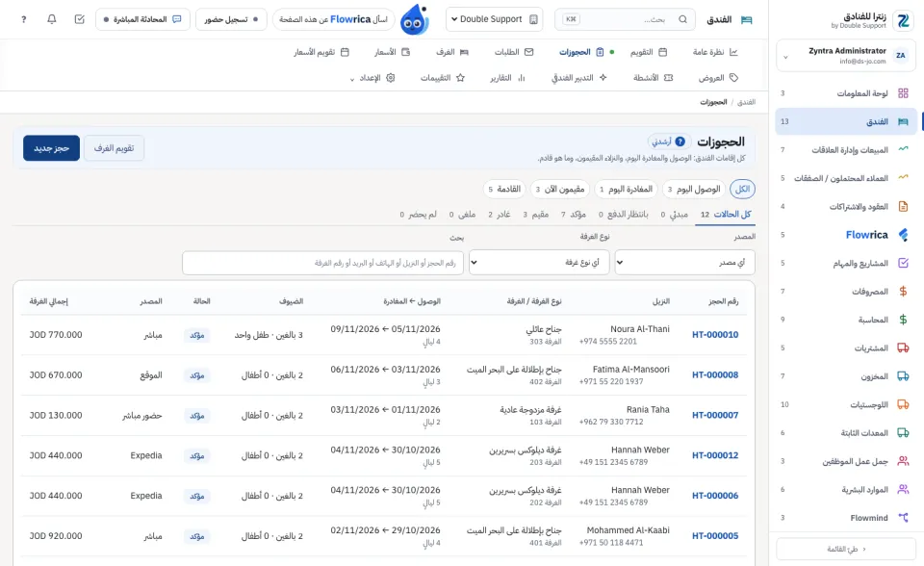Open the أي نوع غرفة room type dropdown

point(539,263)
